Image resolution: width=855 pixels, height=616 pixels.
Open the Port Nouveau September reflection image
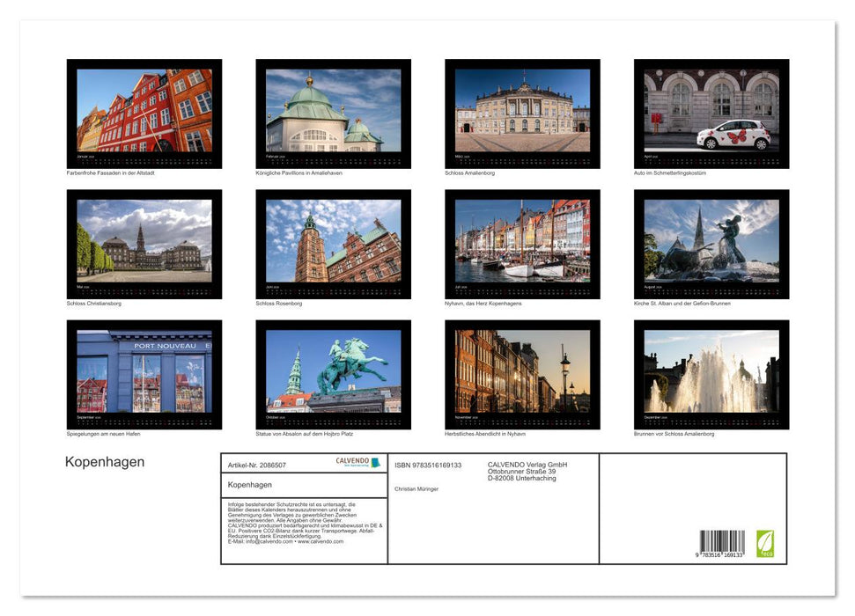pyautogui.click(x=141, y=376)
